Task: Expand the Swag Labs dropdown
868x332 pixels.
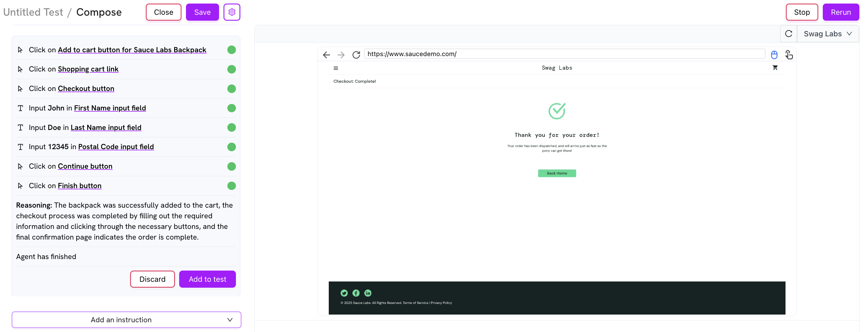Action: (x=828, y=34)
